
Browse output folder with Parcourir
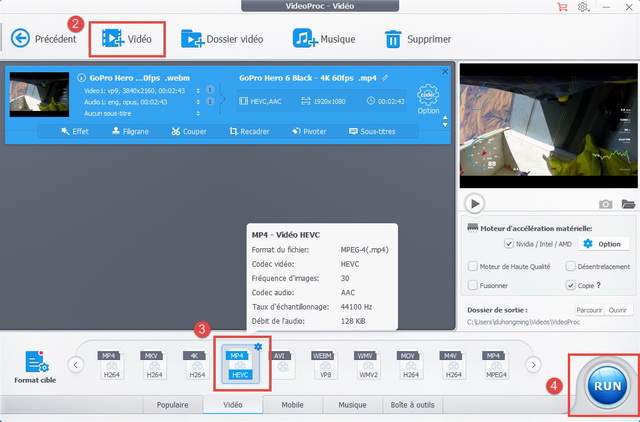point(589,310)
